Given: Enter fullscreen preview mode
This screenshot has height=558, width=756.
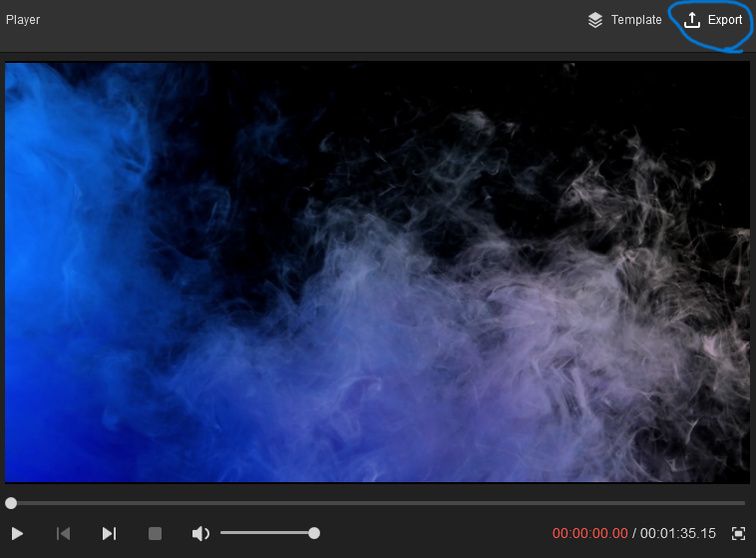Looking at the screenshot, I should point(738,534).
